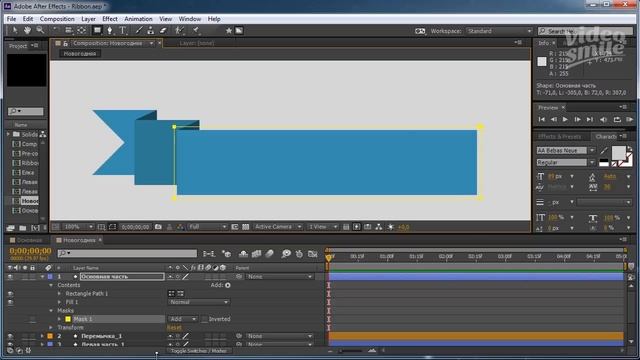Image resolution: width=640 pixels, height=360 pixels.
Task: Click the Character panel fill color swatch
Action: [x=618, y=153]
